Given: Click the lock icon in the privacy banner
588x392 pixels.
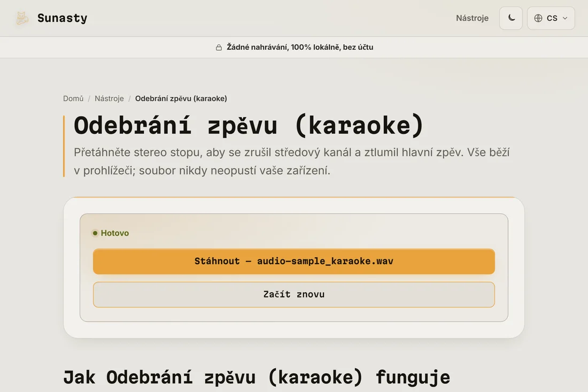Looking at the screenshot, I should (219, 47).
